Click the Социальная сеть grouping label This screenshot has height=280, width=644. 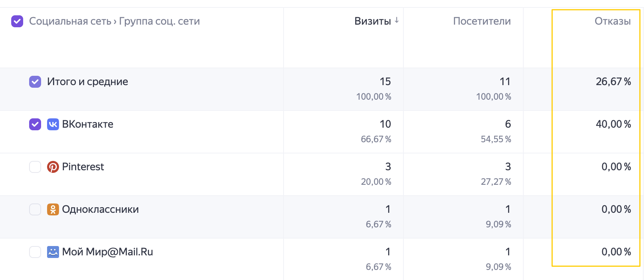[x=70, y=21]
